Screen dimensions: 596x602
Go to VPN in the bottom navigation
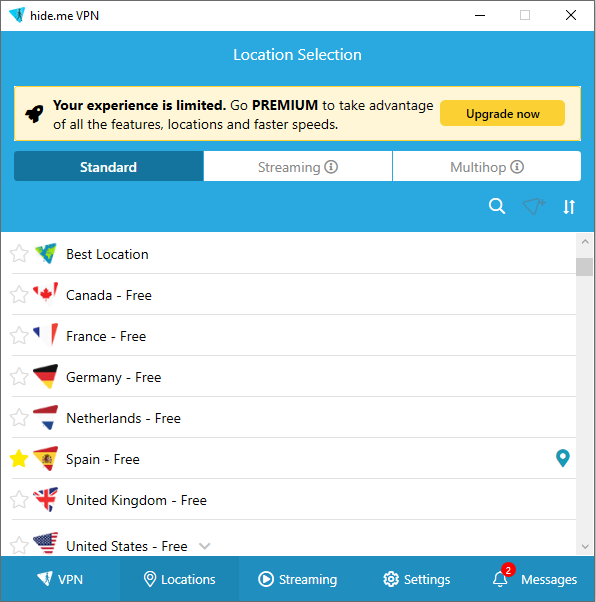point(60,579)
